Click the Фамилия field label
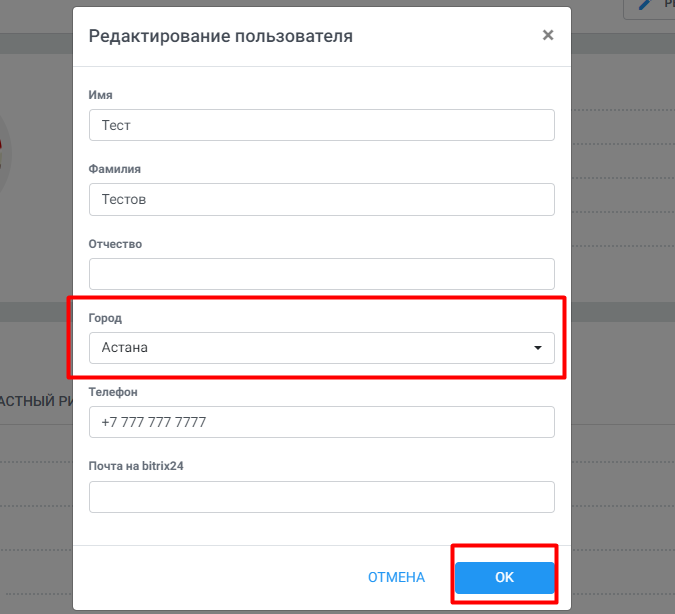 [115, 169]
